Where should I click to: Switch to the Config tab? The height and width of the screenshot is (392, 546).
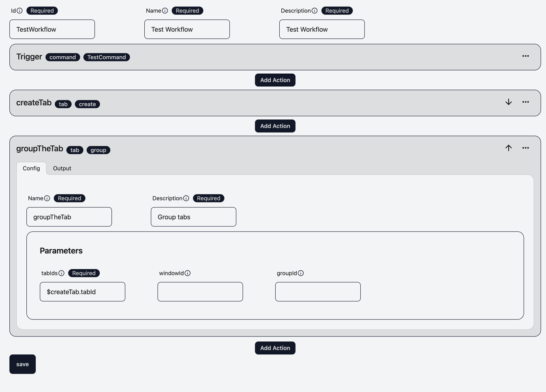point(31,168)
